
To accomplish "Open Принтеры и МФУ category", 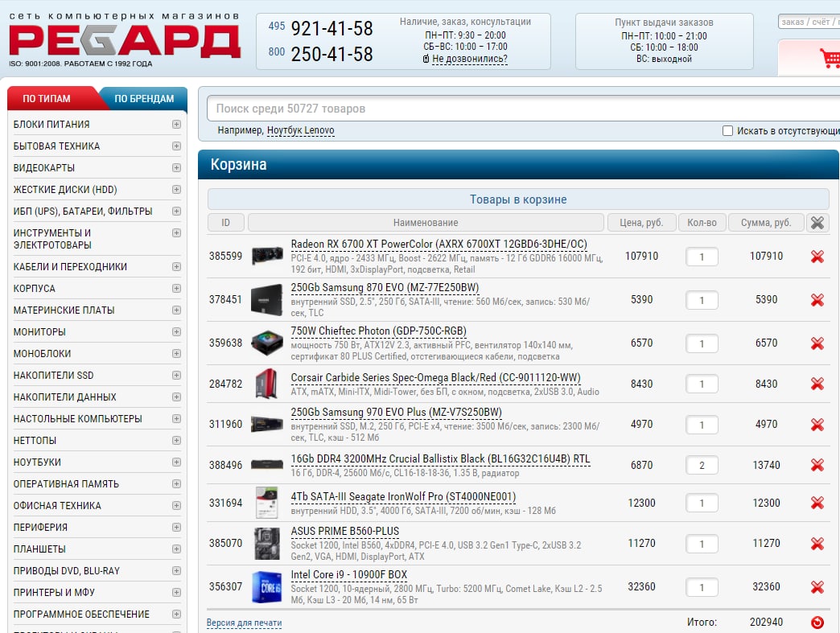I will (x=54, y=592).
